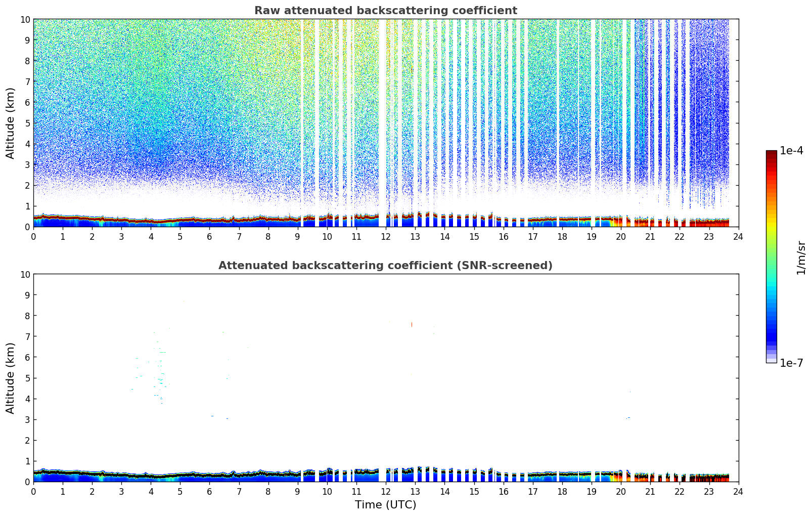812x516 pixels.
Task: Click the bottom plot's x-axis tick label '0'
Action: pyautogui.click(x=34, y=492)
